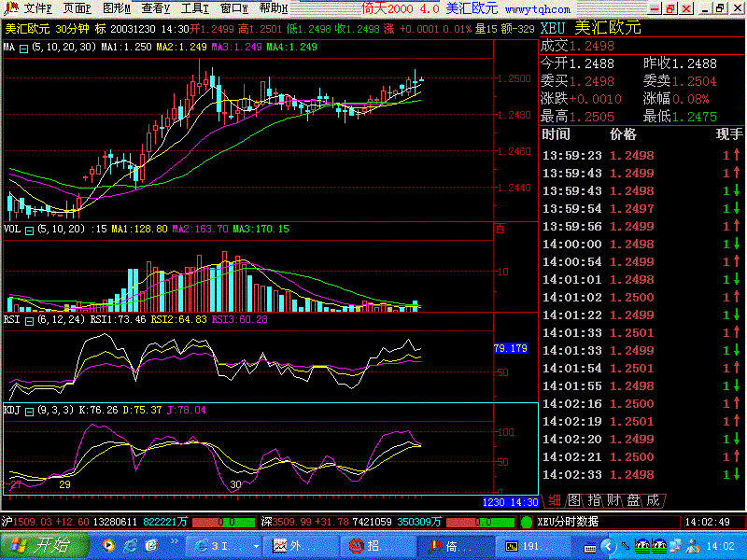Switch to the 财 finance tab
747x560 pixels.
pos(613,500)
